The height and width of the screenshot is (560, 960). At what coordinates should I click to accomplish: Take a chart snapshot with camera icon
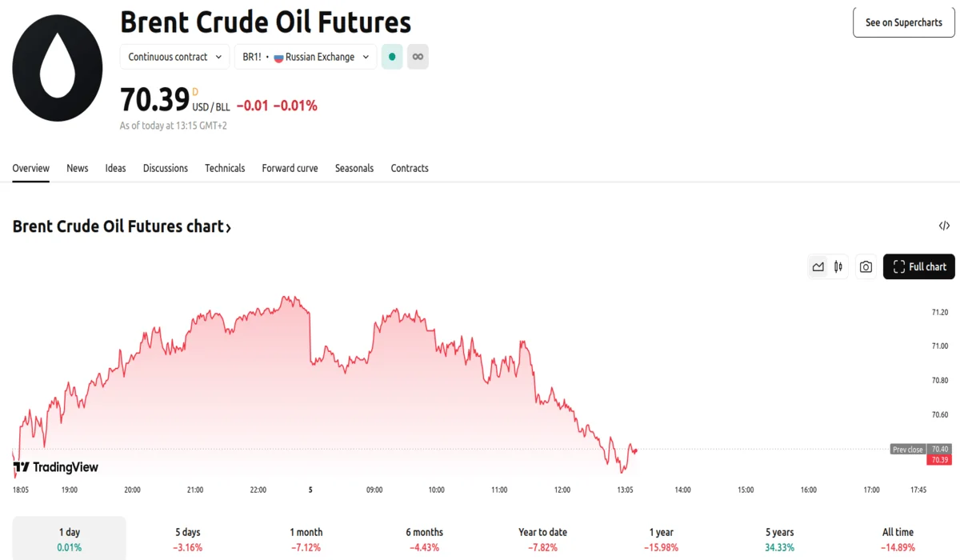coord(866,267)
